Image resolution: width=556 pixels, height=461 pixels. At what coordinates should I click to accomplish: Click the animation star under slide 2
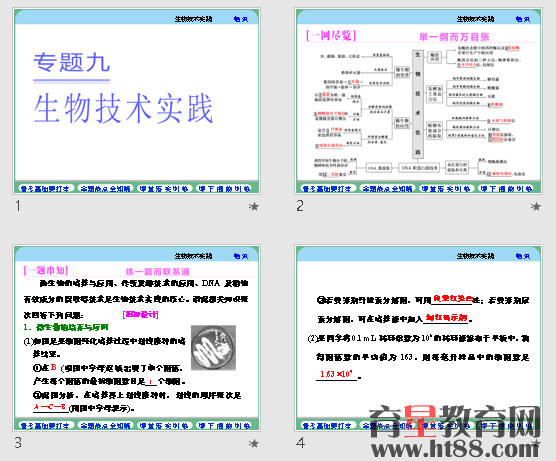[x=536, y=206]
